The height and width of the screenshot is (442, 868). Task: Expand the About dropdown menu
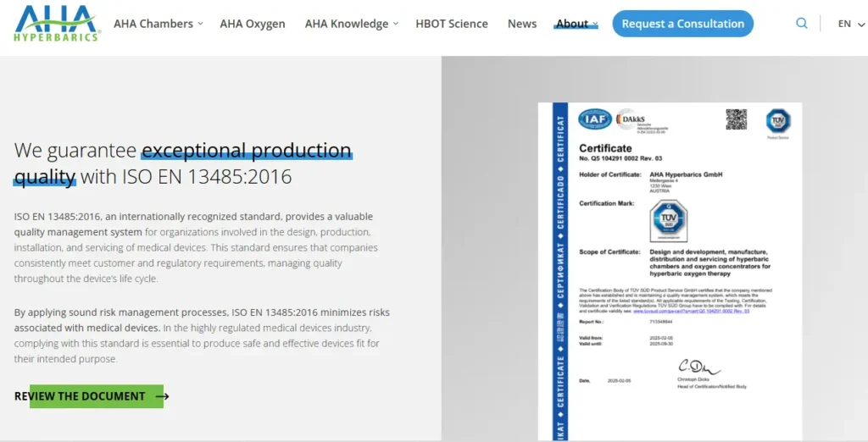pos(576,24)
